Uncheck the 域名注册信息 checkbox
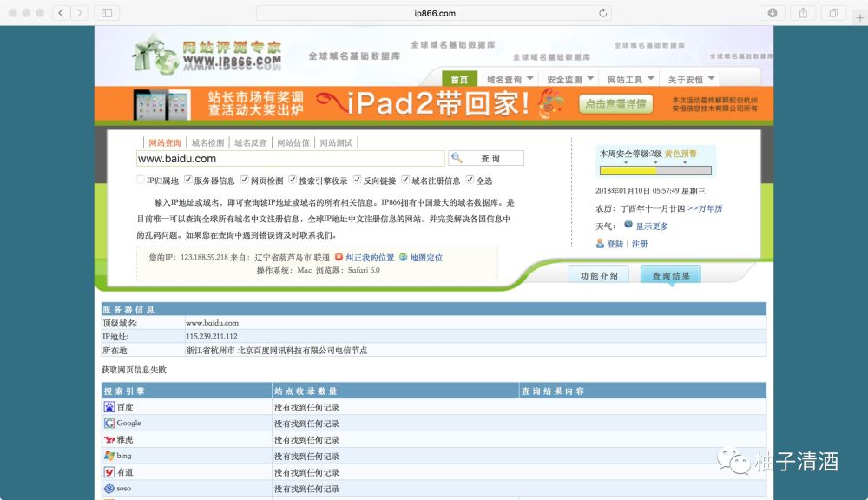 (405, 180)
